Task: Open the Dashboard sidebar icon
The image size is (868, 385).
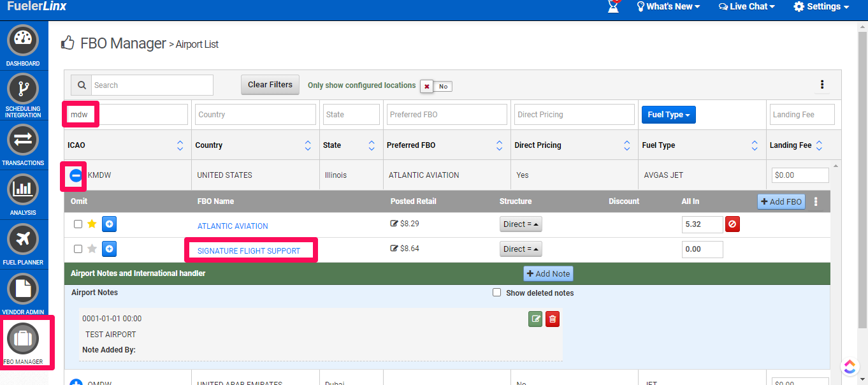Action: click(x=23, y=41)
